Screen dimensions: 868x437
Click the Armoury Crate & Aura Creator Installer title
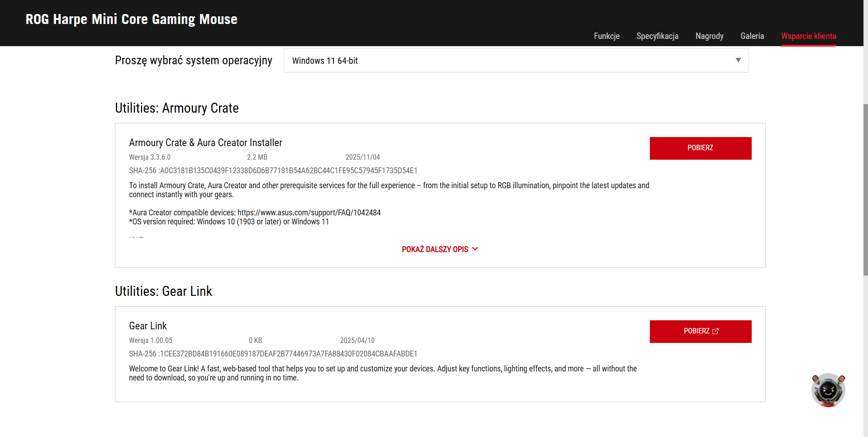[x=205, y=143]
